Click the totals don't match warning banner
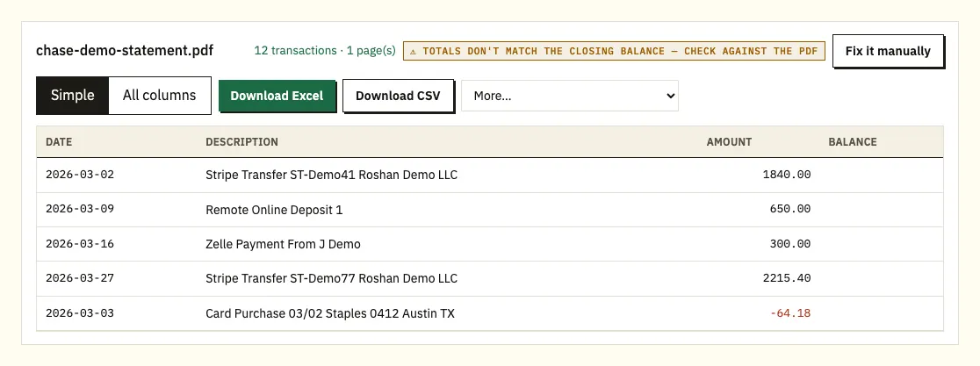The height and width of the screenshot is (366, 980). pos(614,51)
